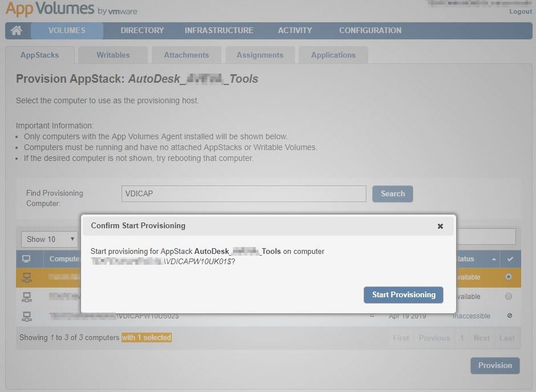Screen dimensions: 536x392
Task: Switch to the Attachments tab
Action: [x=186, y=55]
